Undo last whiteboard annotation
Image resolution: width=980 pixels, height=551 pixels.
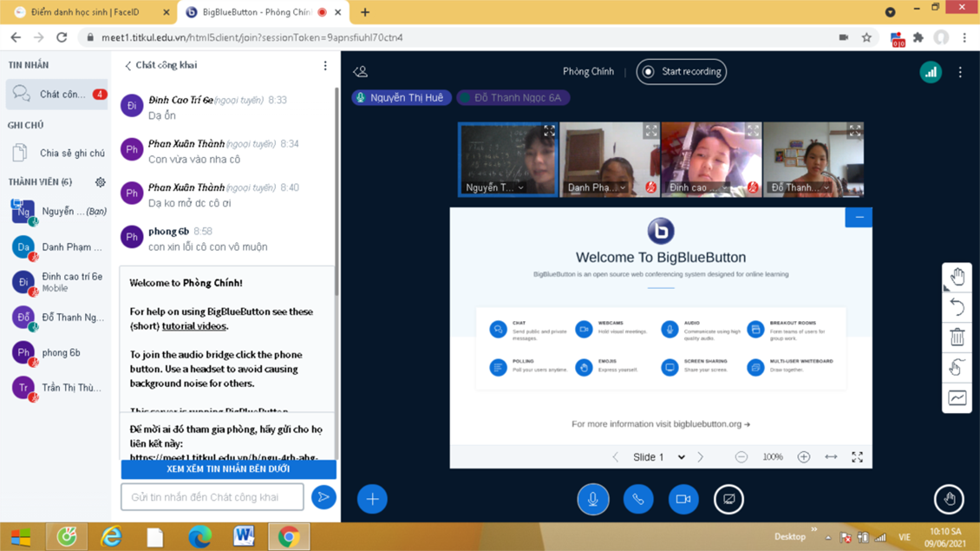957,307
